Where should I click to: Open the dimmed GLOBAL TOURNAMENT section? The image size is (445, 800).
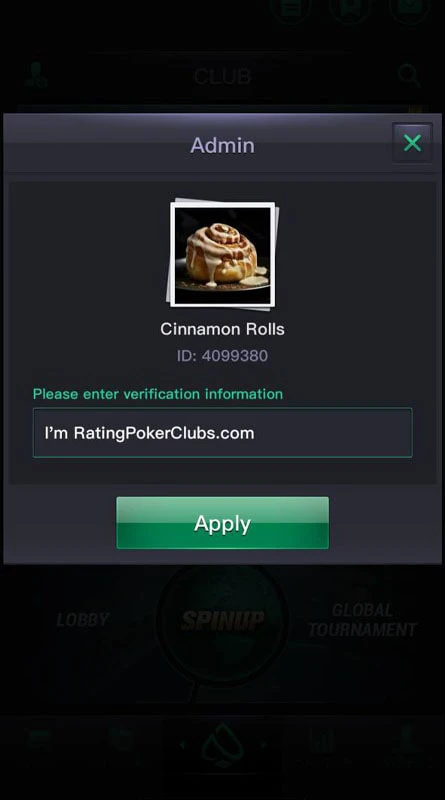[x=362, y=620]
